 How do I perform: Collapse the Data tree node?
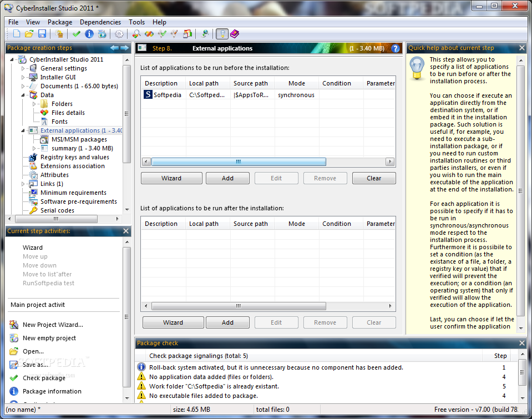[23, 95]
